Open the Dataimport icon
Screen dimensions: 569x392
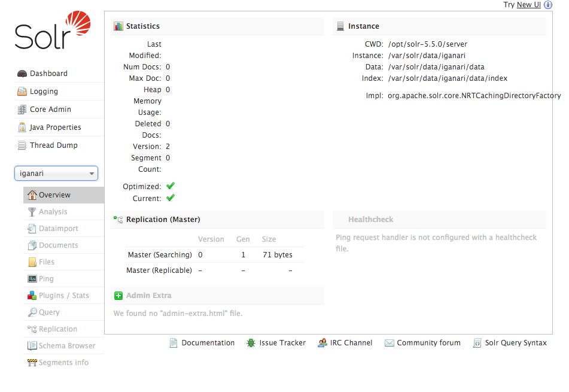pyautogui.click(x=33, y=228)
